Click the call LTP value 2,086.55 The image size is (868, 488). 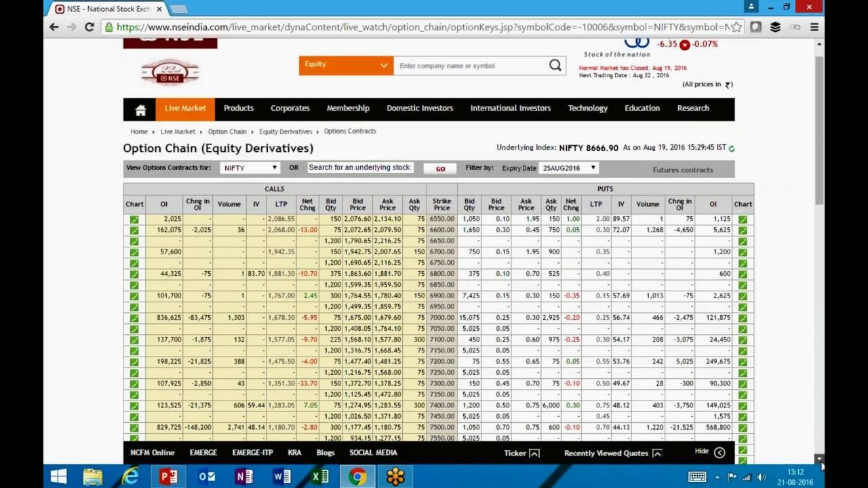281,220
